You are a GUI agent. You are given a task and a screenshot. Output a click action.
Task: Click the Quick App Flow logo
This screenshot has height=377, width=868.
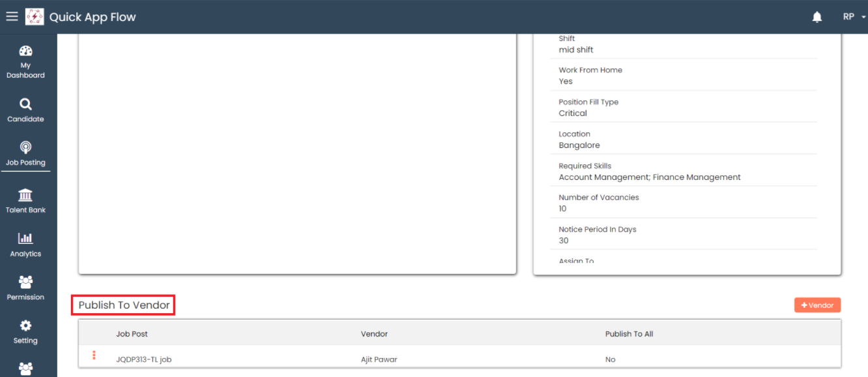[35, 17]
